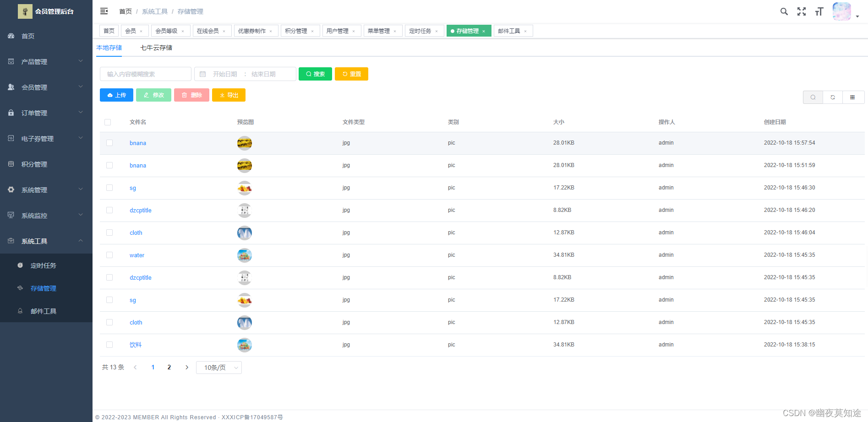Click 首页 in the breadcrumb

coord(126,11)
